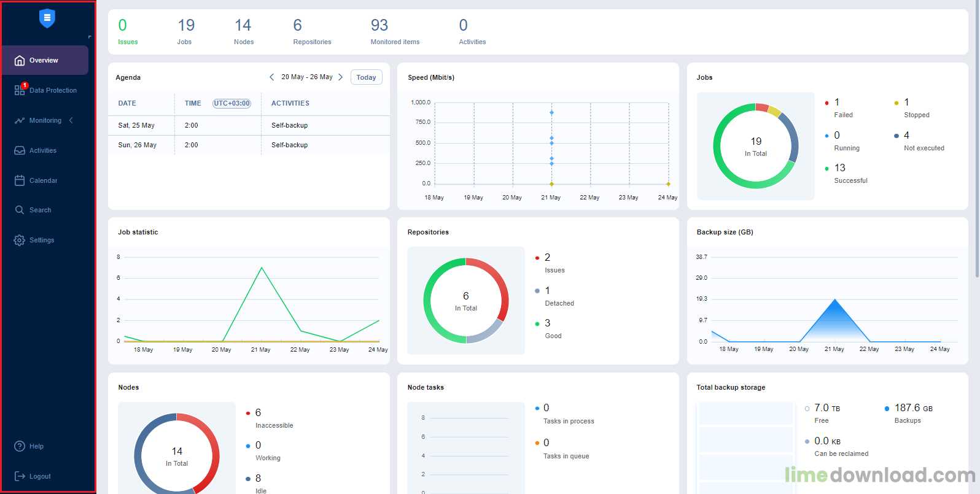This screenshot has width=980, height=494.
Task: Open the Help question mark icon
Action: point(20,446)
